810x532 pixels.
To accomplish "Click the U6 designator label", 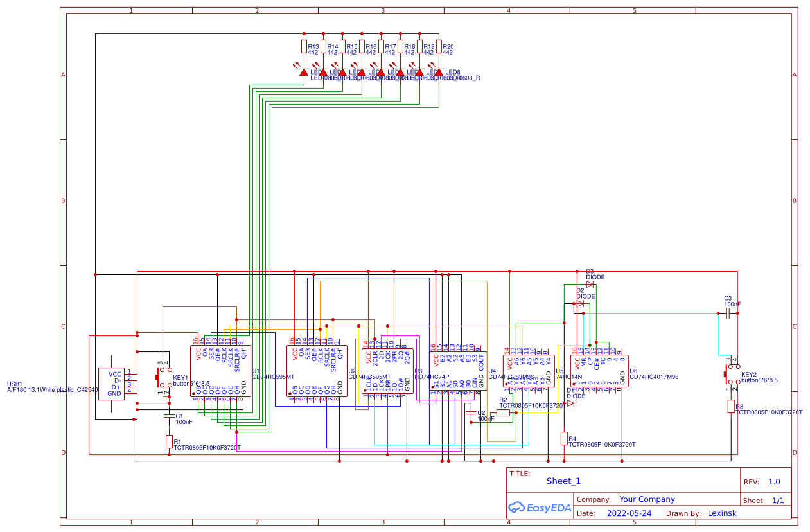I will click(633, 371).
